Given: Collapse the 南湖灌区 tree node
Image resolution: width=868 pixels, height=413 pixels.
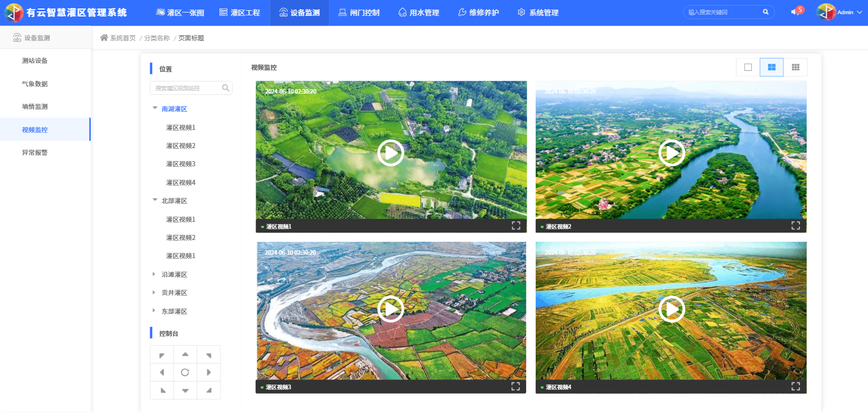Looking at the screenshot, I should click(155, 108).
